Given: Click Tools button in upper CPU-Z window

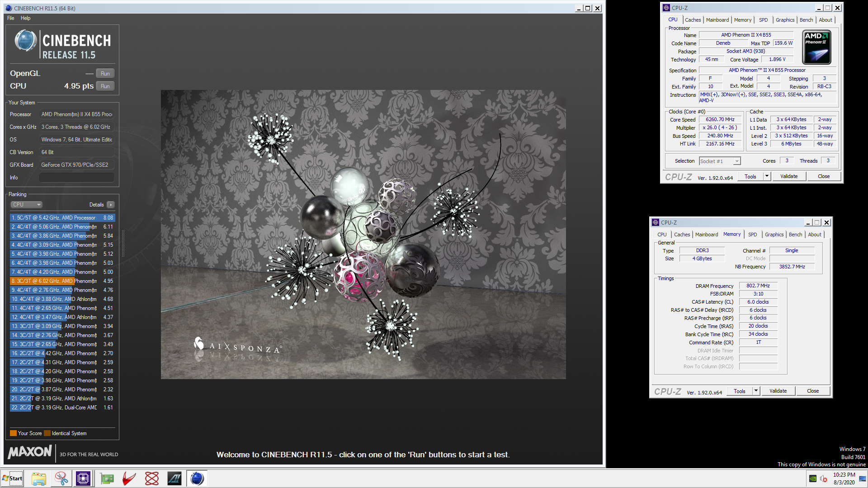Looking at the screenshot, I should pos(750,176).
